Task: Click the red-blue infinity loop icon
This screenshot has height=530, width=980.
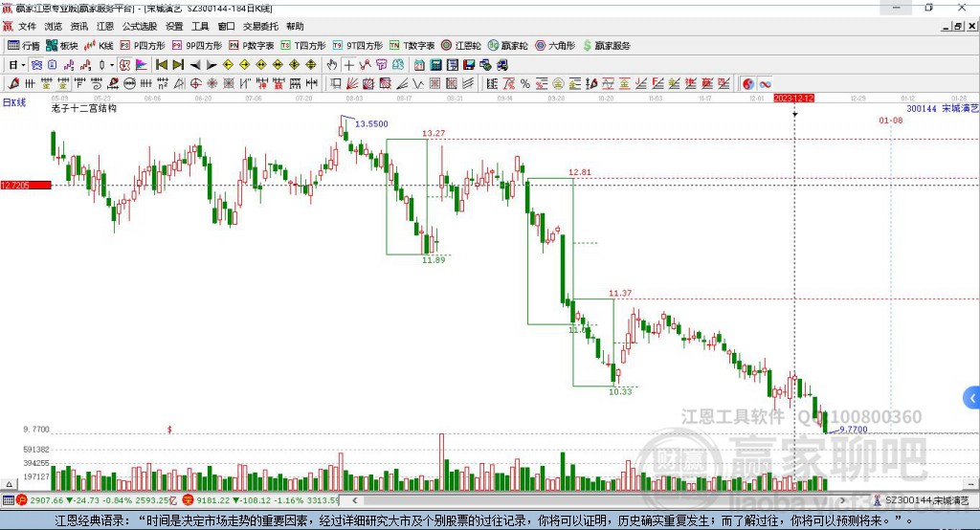Action: (x=765, y=84)
